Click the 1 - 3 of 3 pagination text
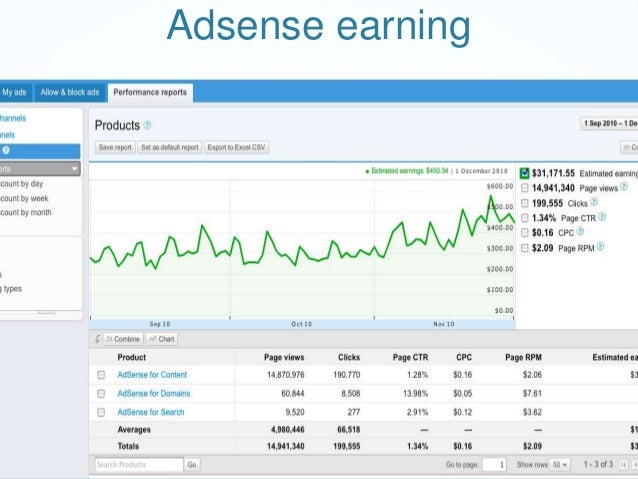The width and height of the screenshot is (638, 479). tap(598, 464)
